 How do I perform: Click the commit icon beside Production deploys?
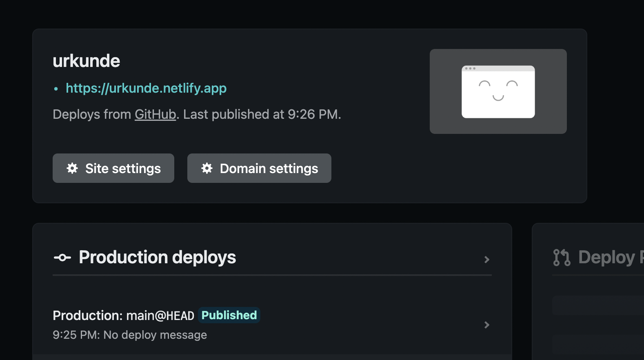(62, 258)
